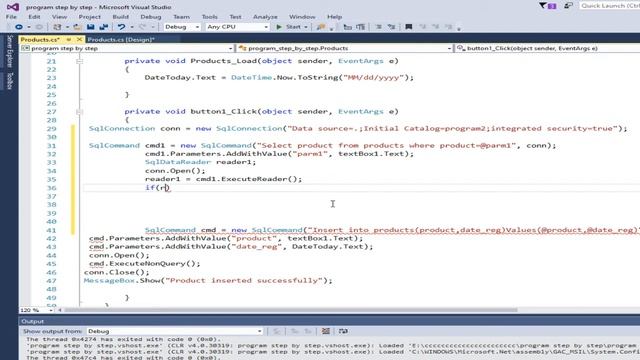Click the Find in Files toolbar icon
The width and height of the screenshot is (640, 360).
click(x=321, y=27)
